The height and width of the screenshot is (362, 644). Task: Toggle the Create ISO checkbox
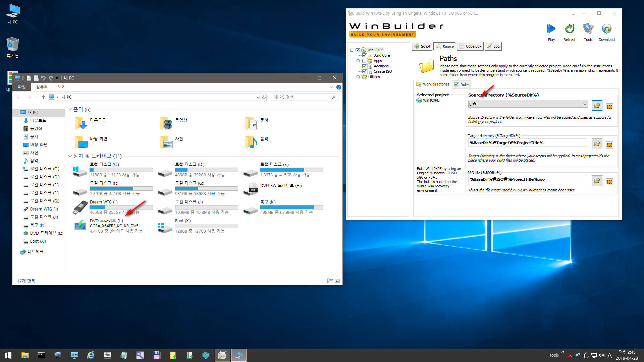coord(364,71)
